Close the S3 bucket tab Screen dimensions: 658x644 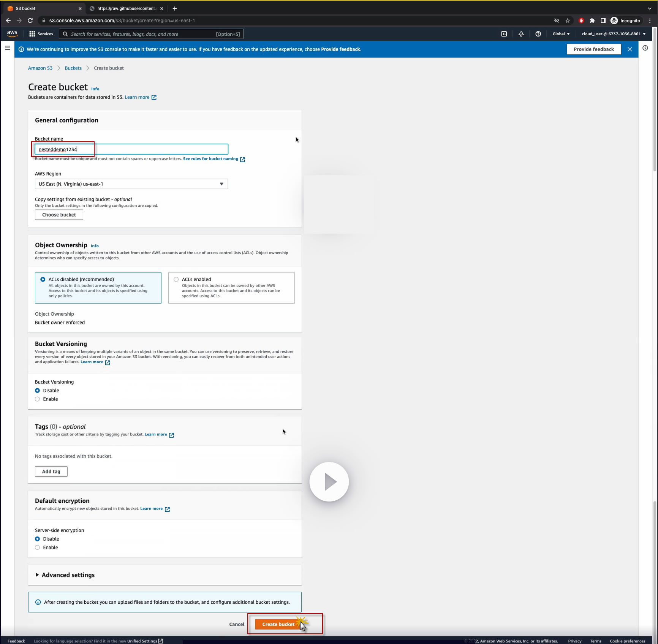(x=80, y=8)
